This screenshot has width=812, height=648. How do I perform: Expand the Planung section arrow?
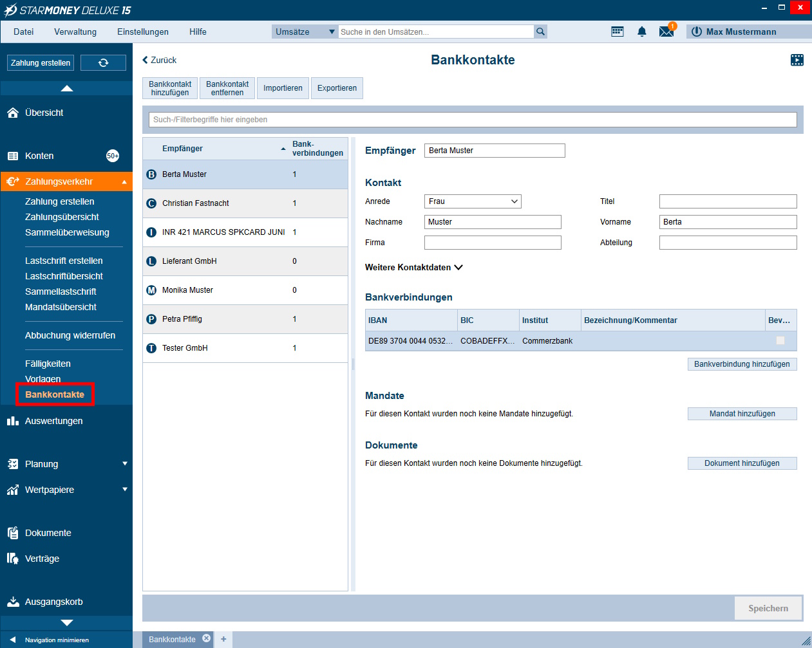pos(125,463)
